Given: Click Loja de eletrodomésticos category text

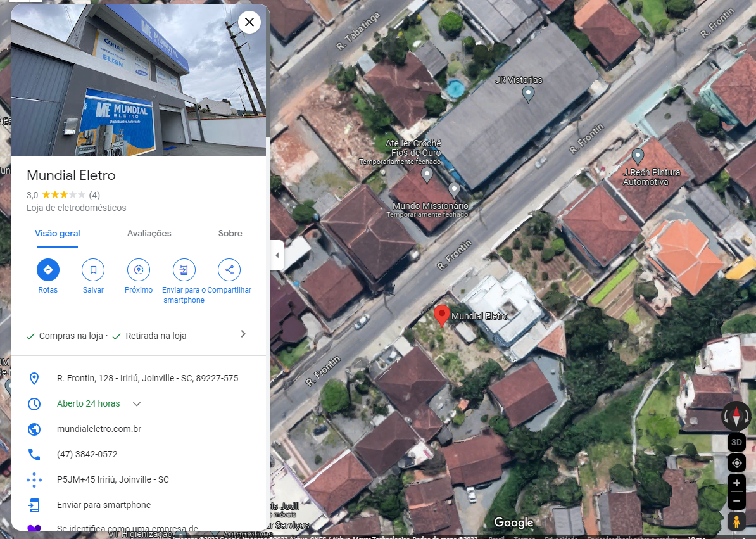Looking at the screenshot, I should 76,208.
